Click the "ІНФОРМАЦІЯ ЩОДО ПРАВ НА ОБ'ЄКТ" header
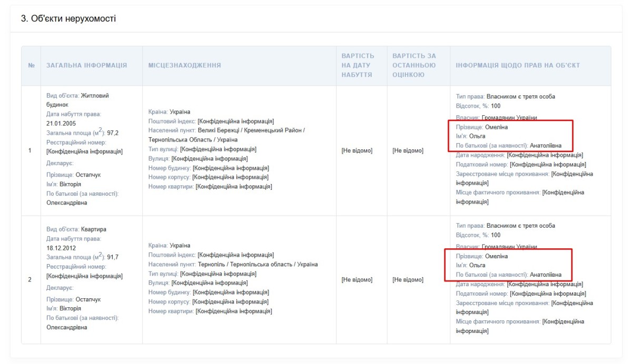The width and height of the screenshot is (632, 364). pos(518,66)
